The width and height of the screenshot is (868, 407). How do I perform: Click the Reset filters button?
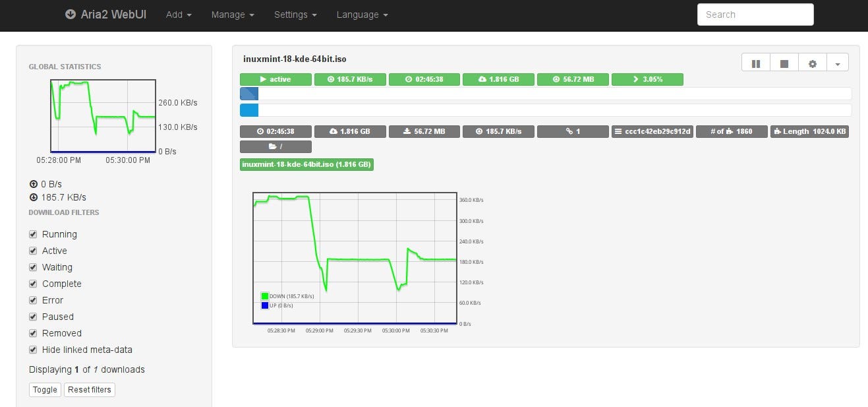[x=90, y=390]
